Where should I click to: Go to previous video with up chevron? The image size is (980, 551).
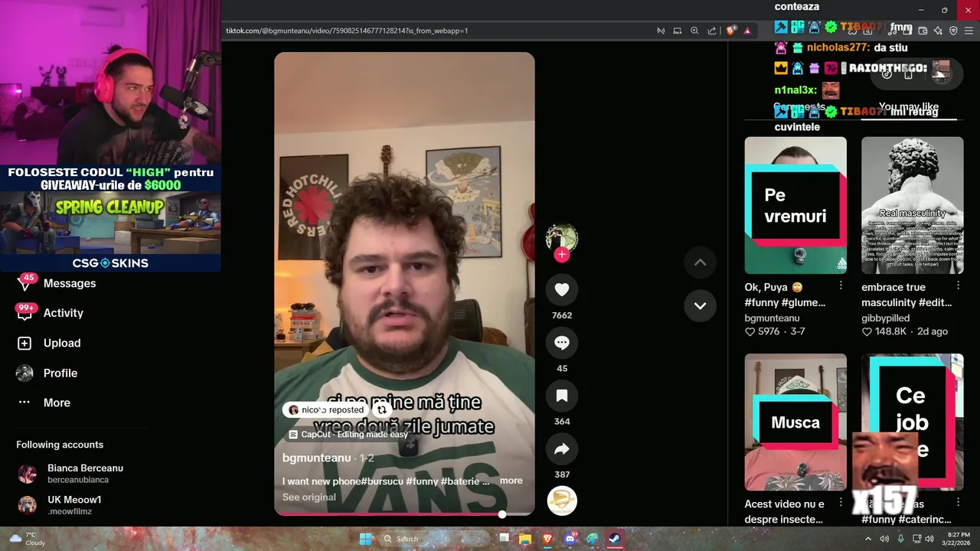pyautogui.click(x=700, y=262)
